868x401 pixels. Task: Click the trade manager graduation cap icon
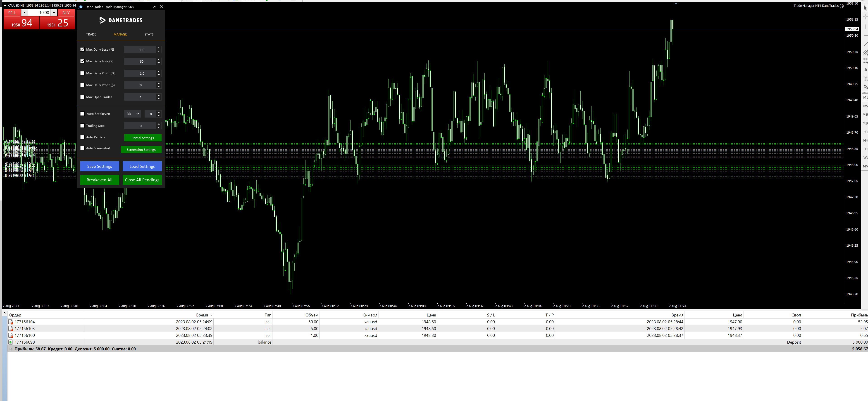[x=81, y=7]
